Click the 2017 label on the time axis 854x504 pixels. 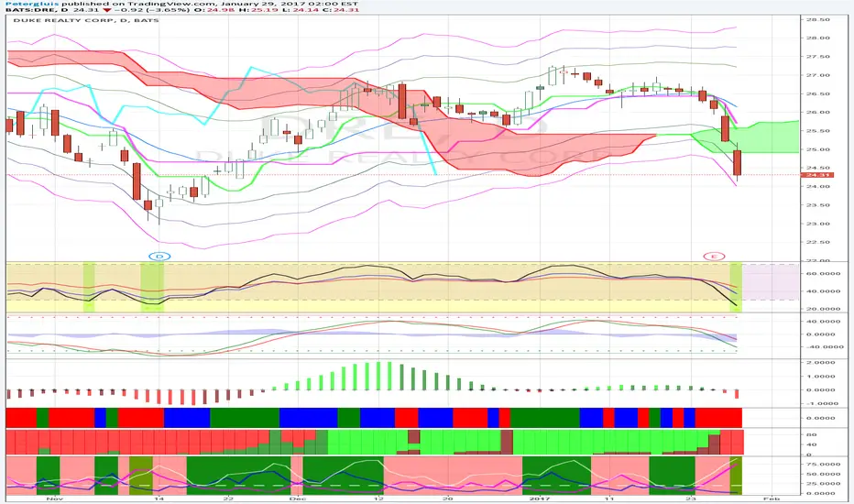pos(540,499)
